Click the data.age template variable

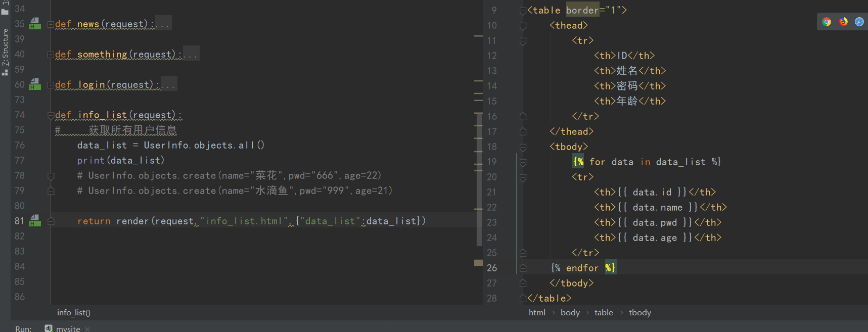pos(655,238)
